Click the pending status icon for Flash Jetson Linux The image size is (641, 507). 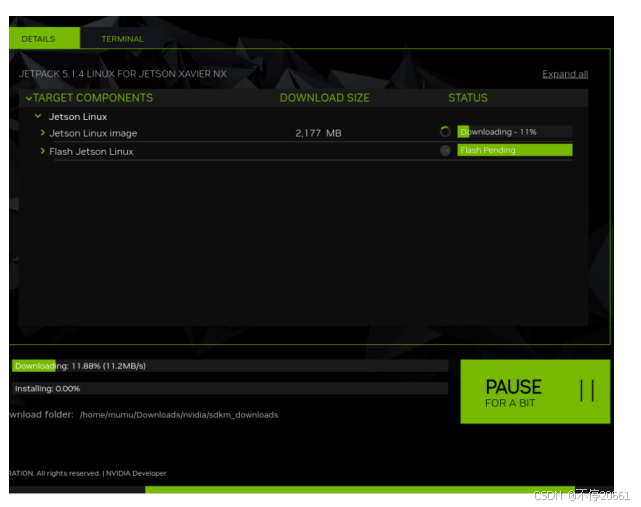(x=445, y=150)
